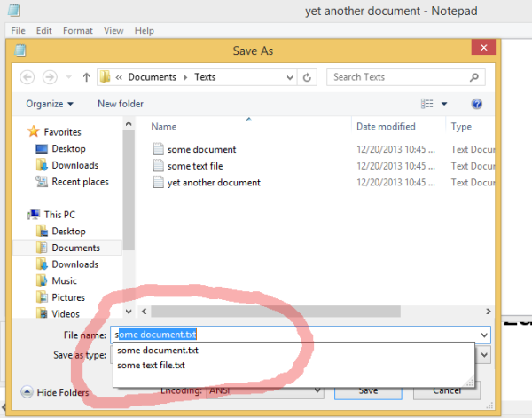
Task: Open Recent places in navigation pane
Action: click(x=80, y=182)
